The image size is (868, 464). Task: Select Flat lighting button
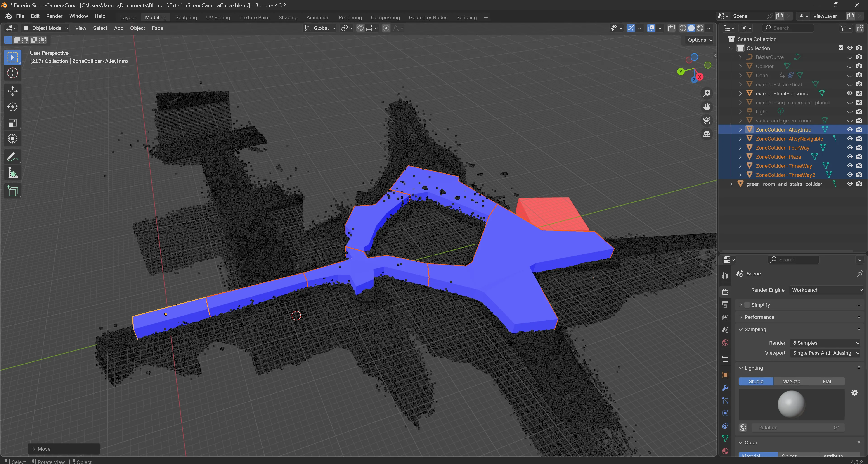tap(827, 381)
